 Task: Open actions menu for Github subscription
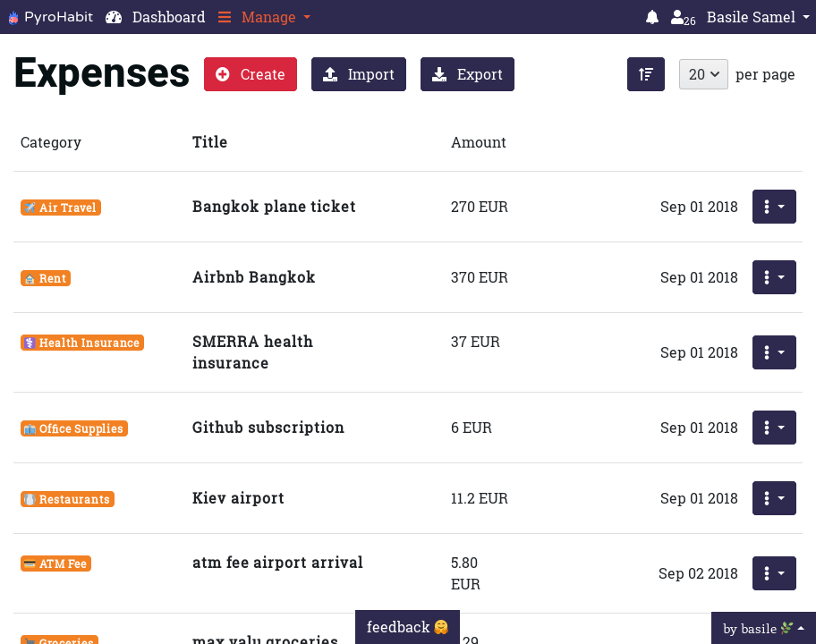pyautogui.click(x=774, y=428)
